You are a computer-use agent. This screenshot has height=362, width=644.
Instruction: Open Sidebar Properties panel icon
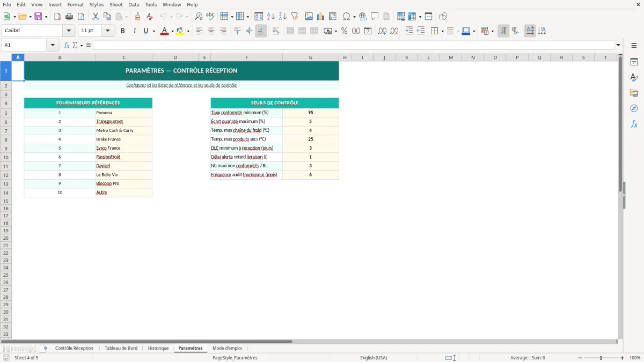(x=634, y=62)
